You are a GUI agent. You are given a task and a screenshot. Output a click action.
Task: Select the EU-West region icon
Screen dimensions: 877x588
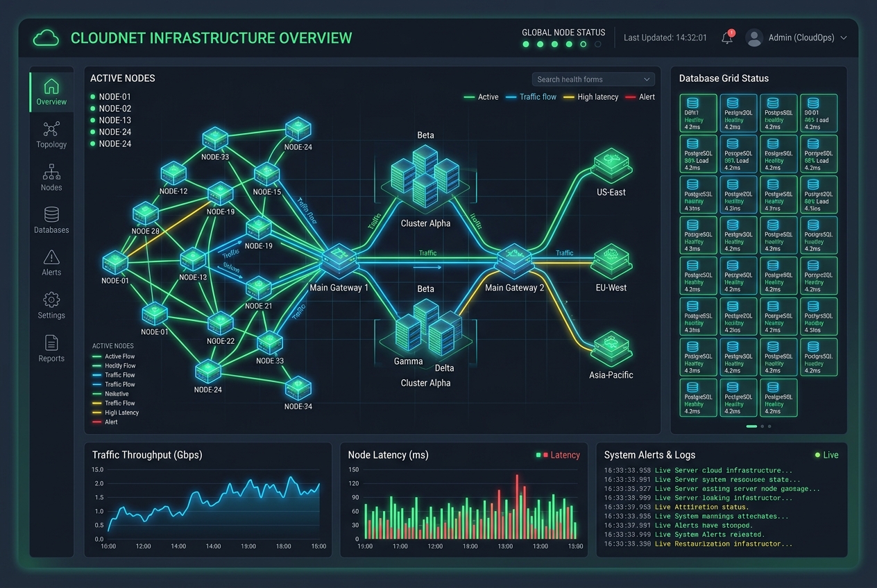click(611, 261)
